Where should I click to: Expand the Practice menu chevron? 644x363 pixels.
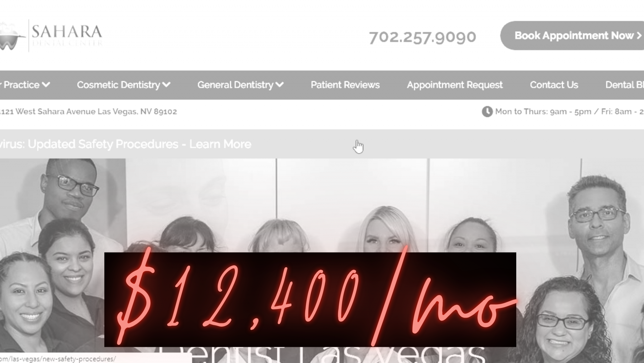tap(46, 85)
